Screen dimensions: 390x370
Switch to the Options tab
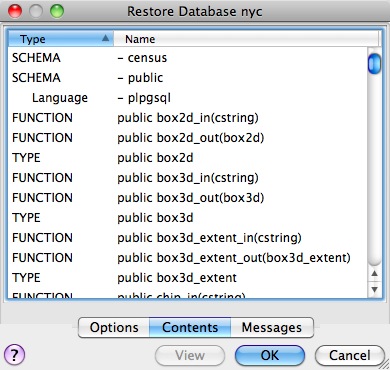[114, 327]
